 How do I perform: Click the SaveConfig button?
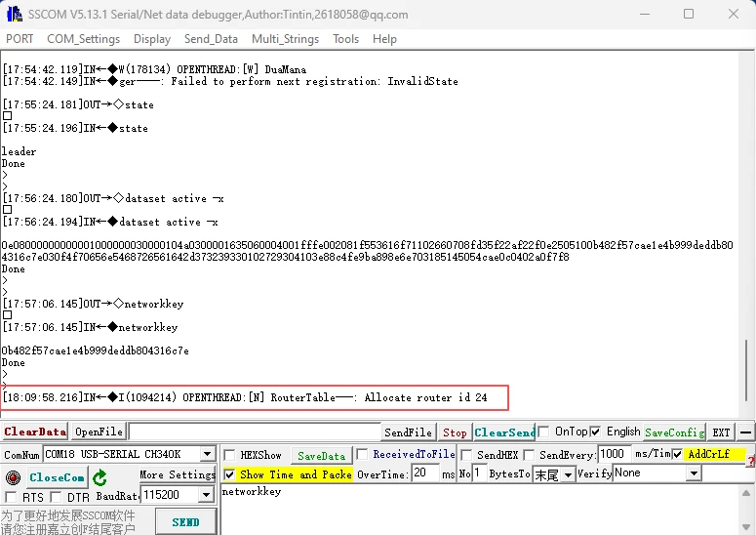[x=673, y=432]
